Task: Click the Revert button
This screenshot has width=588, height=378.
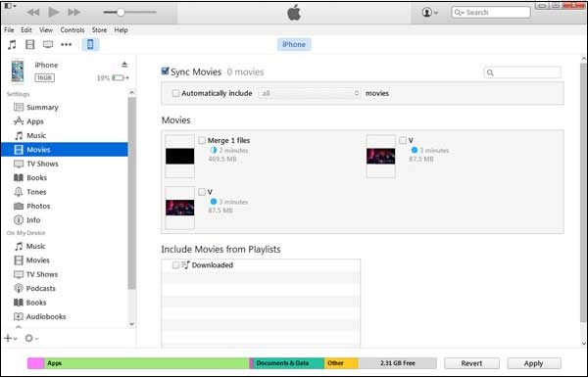Action: pos(471,363)
